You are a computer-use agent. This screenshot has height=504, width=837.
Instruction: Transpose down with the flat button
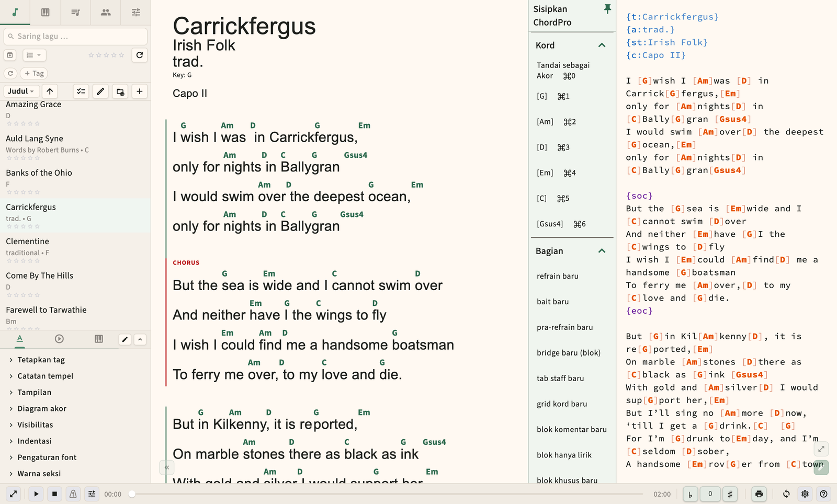click(691, 494)
